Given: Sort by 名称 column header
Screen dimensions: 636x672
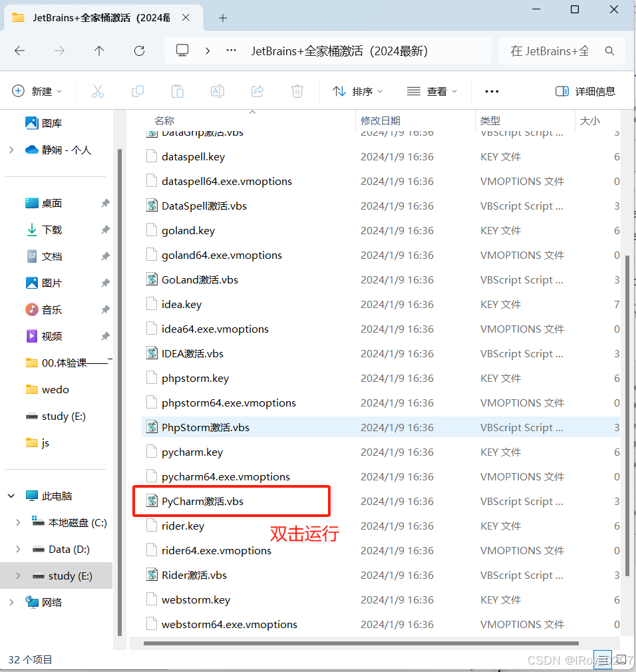Looking at the screenshot, I should tap(164, 120).
